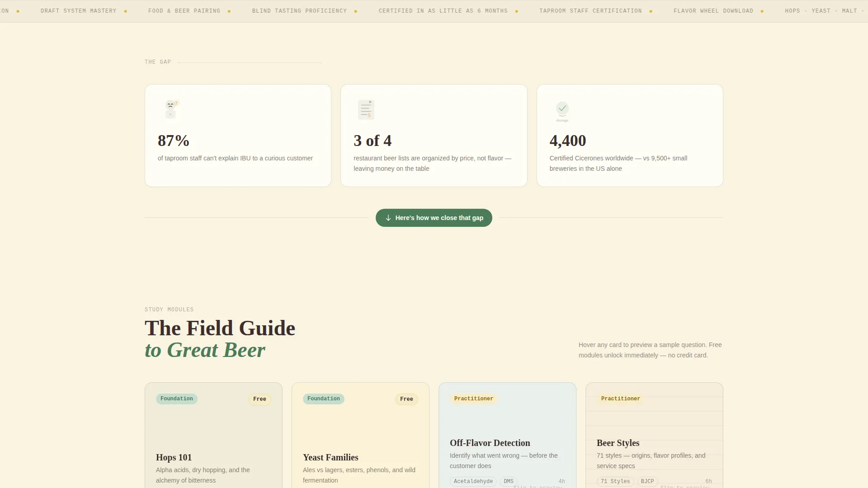
Task: Click the beer list receipt icon
Action: click(366, 110)
